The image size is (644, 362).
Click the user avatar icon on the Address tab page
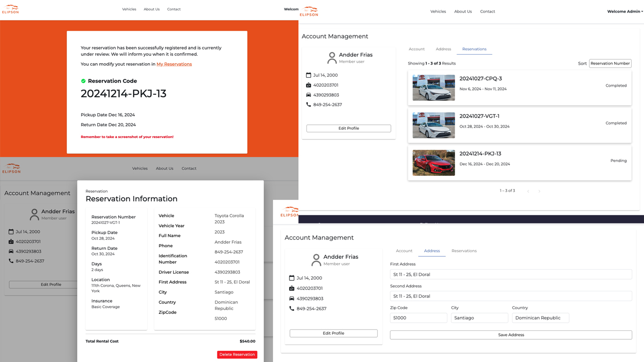pyautogui.click(x=316, y=260)
